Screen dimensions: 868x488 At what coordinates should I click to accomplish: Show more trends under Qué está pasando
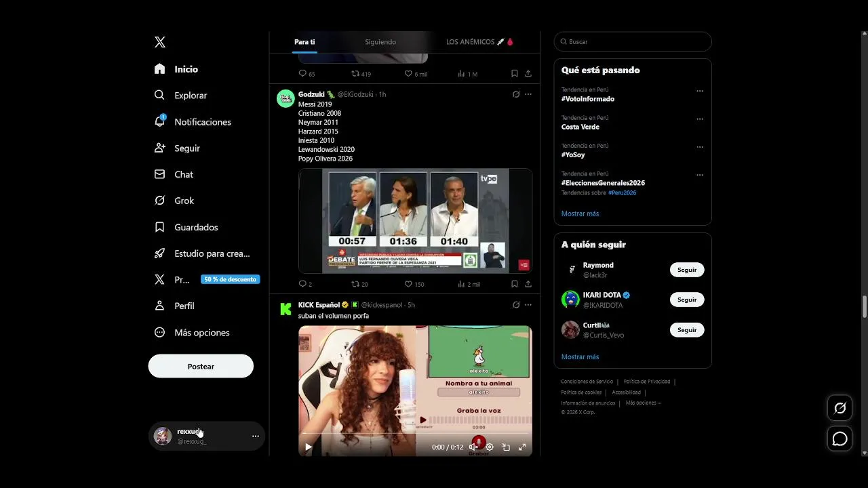(580, 213)
